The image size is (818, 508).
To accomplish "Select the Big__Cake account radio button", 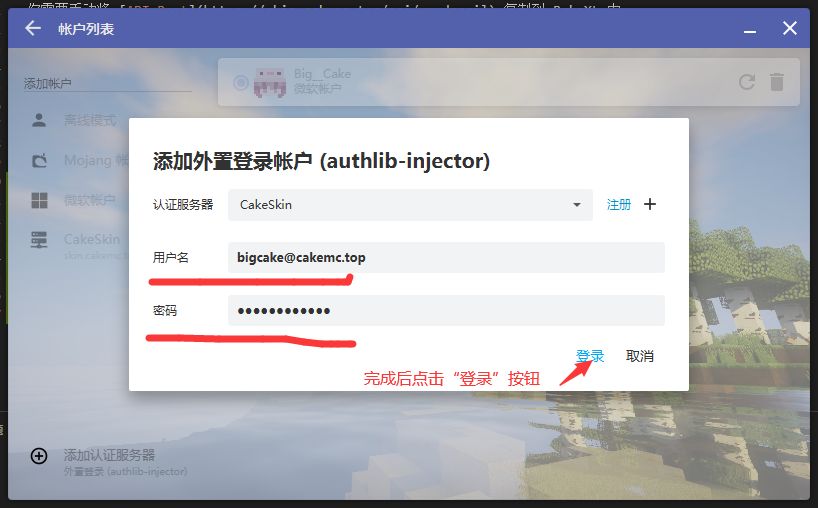I will click(x=241, y=83).
